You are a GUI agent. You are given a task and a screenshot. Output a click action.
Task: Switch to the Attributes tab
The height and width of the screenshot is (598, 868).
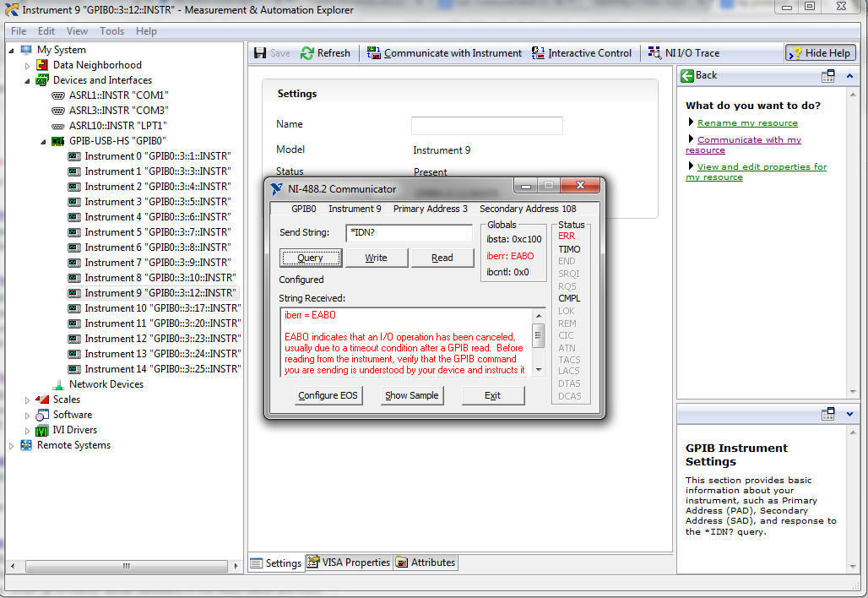[x=426, y=562]
